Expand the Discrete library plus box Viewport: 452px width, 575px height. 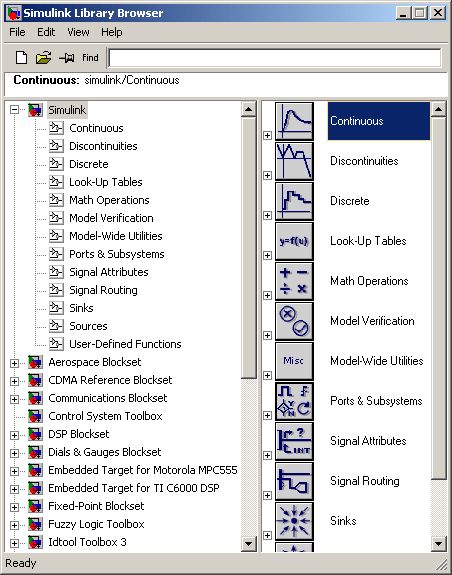coord(268,215)
